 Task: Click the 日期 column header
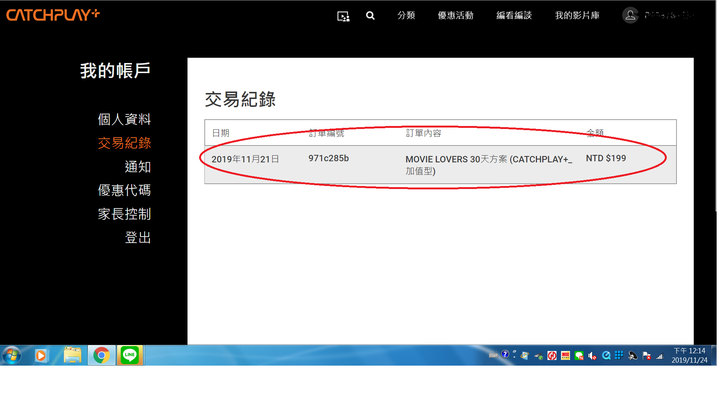pos(220,133)
